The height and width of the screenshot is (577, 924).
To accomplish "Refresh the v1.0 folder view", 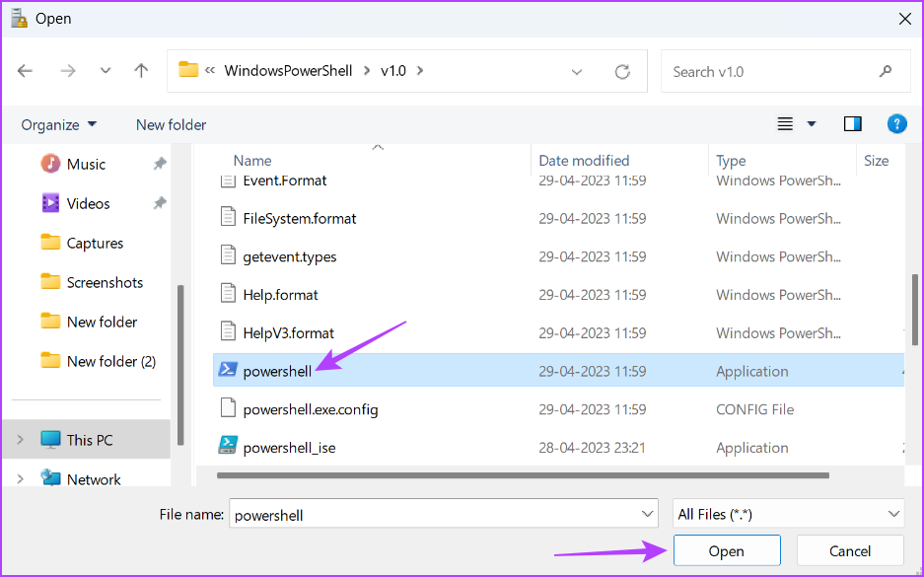I will pyautogui.click(x=622, y=72).
